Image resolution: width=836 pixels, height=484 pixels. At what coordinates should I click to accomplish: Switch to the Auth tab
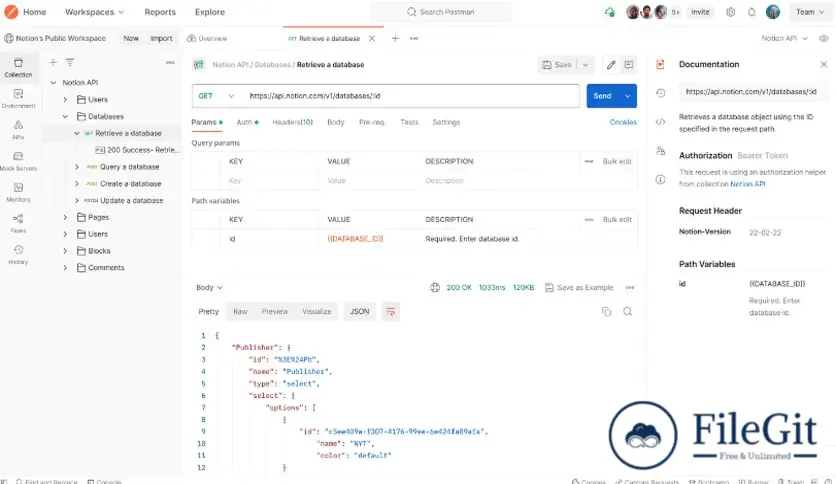[x=247, y=122]
